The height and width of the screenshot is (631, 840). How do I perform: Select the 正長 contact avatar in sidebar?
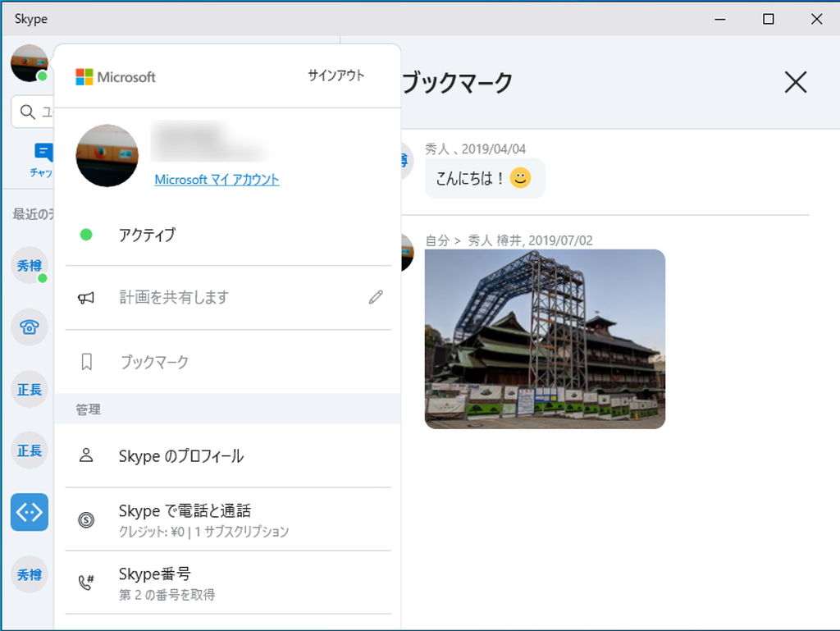(30, 389)
